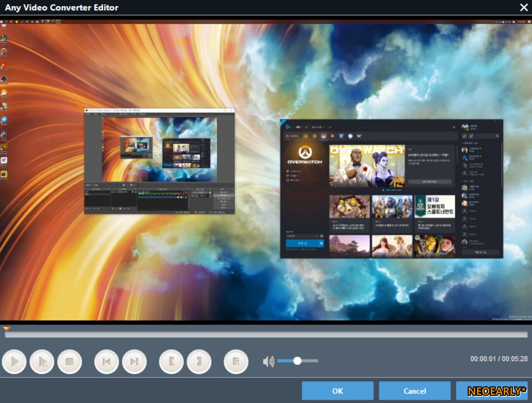
Task: Step to the next frame
Action: [x=134, y=361]
